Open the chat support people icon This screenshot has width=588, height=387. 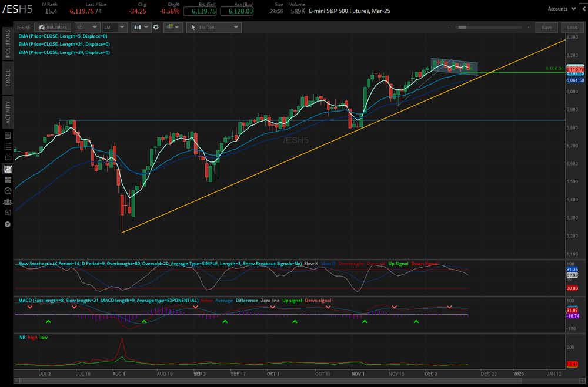[x=8, y=202]
